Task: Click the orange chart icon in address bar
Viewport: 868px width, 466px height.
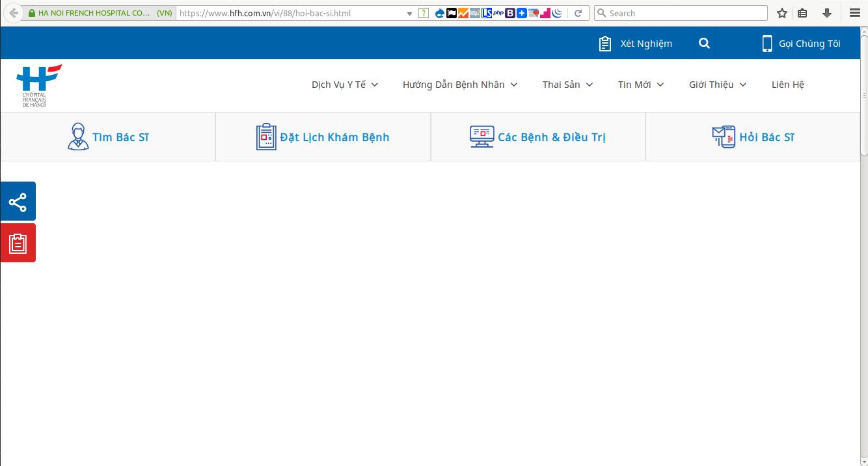Action: point(463,13)
